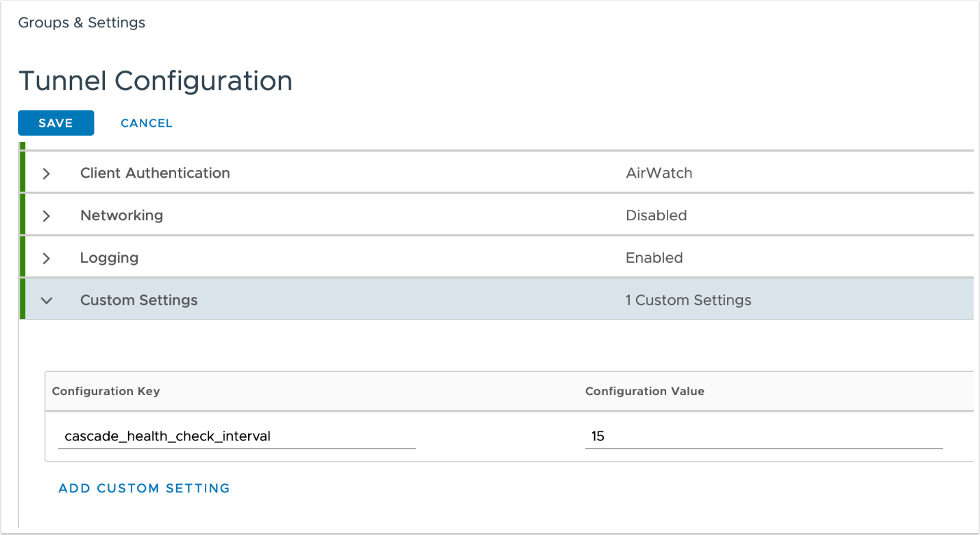Click the AirWatch status text

coord(659,173)
